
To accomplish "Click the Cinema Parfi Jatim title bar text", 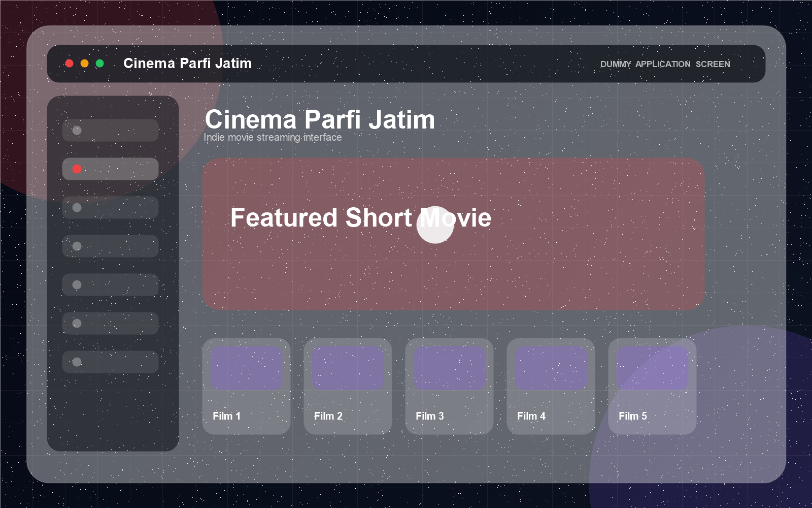I will [187, 63].
